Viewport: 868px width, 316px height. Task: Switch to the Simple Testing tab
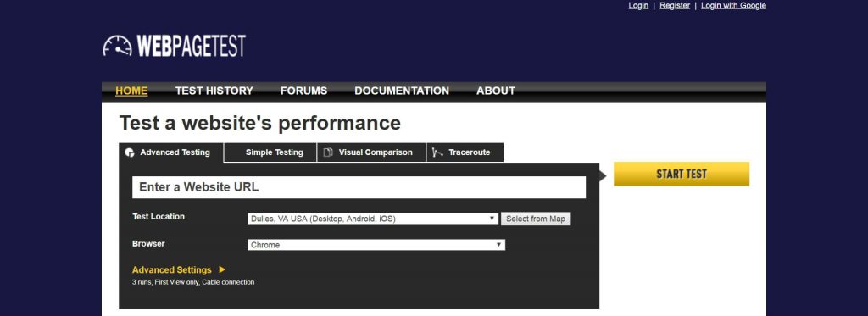pos(270,152)
